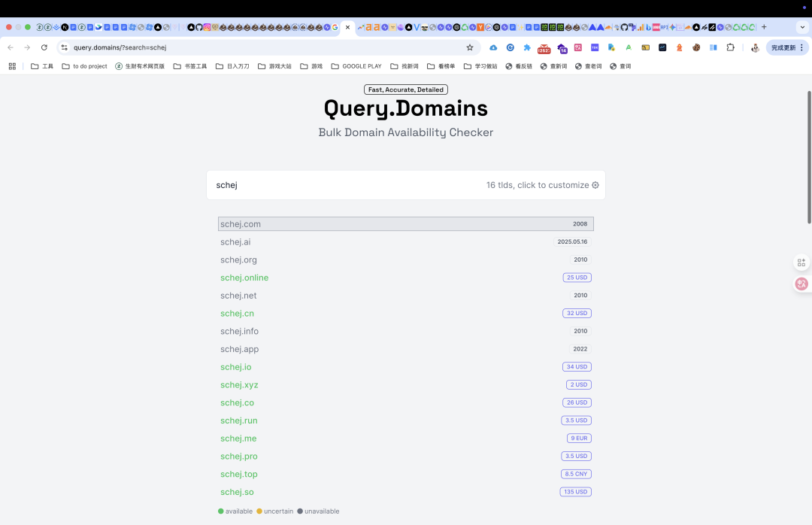Open the schej.online available domain
The width and height of the screenshot is (812, 525).
244,278
